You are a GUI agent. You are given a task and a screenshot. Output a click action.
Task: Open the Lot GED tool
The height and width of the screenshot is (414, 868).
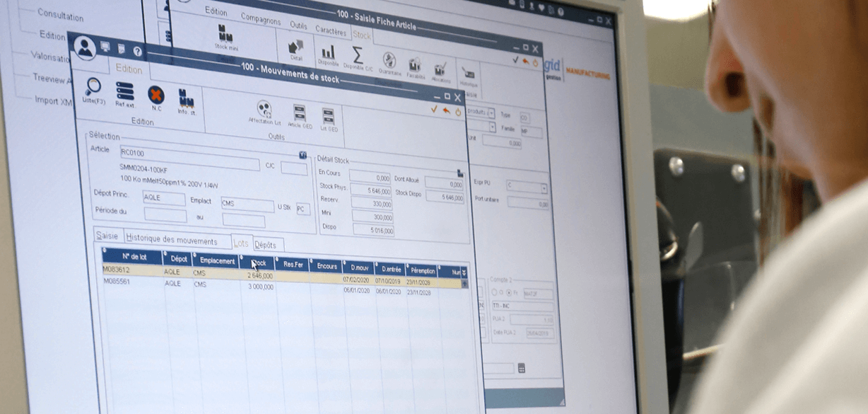pyautogui.click(x=329, y=120)
